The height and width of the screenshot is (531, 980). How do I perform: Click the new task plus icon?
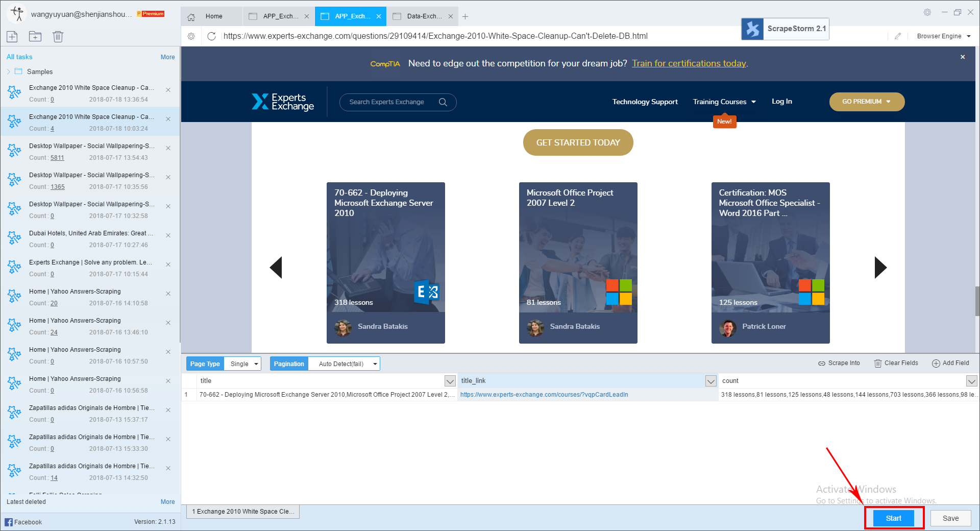12,36
